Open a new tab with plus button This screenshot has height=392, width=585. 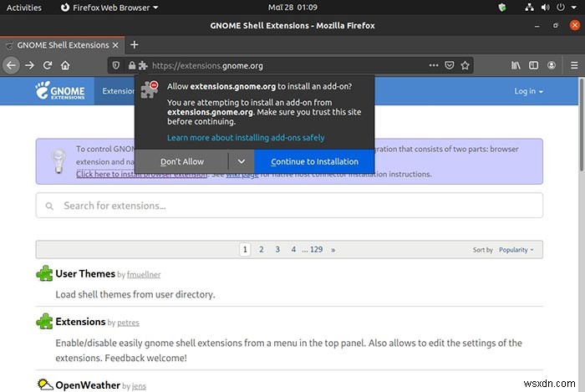pyautogui.click(x=135, y=45)
